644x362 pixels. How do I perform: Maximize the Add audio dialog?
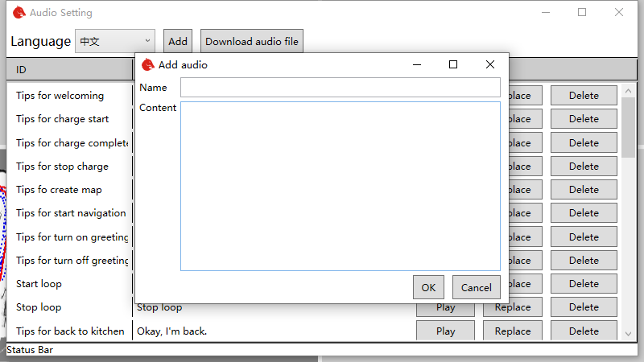point(453,64)
